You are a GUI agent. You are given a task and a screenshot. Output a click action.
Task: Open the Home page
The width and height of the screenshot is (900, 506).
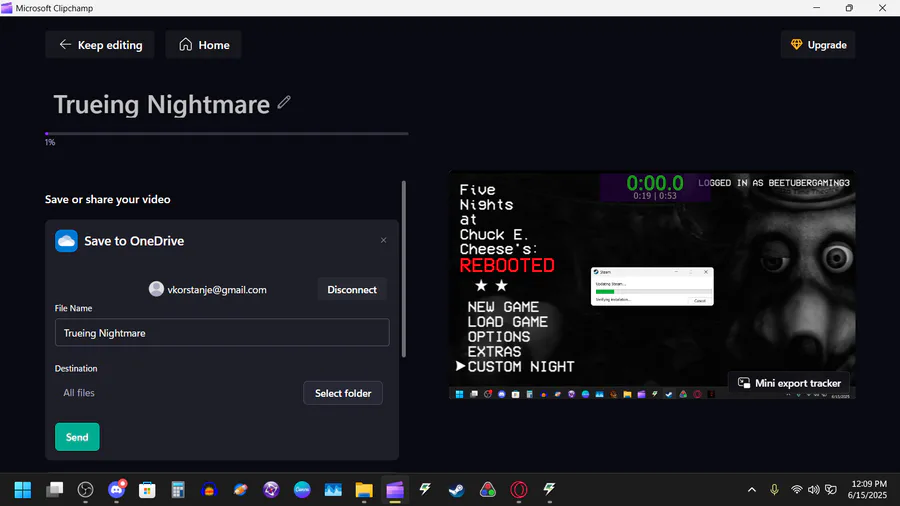click(x=203, y=45)
